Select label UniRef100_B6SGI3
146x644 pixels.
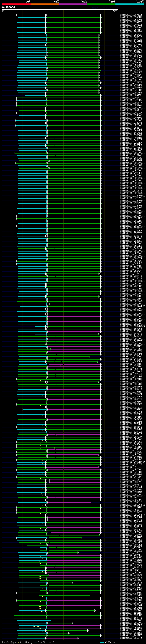coord(131,37)
